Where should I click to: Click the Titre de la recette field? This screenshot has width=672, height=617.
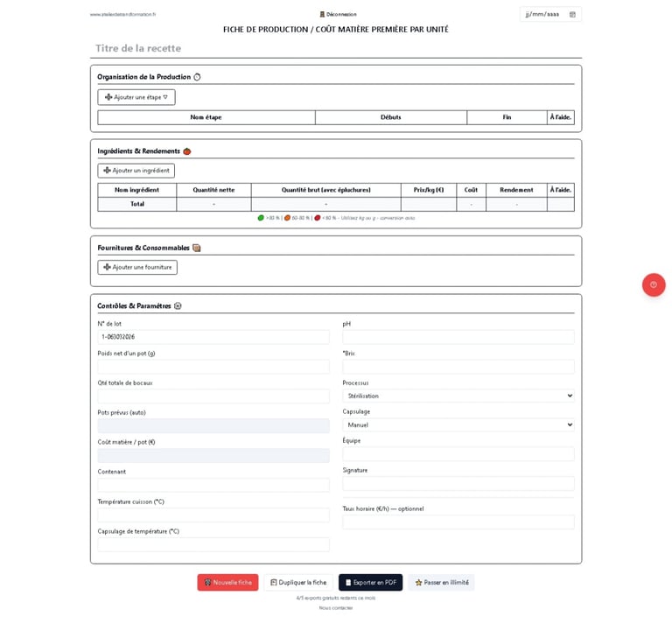click(x=336, y=48)
